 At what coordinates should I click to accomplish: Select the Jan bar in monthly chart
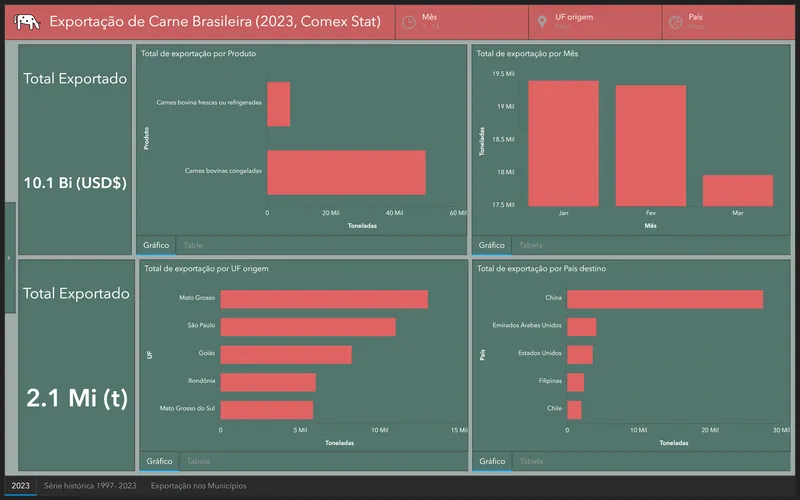[x=563, y=143]
